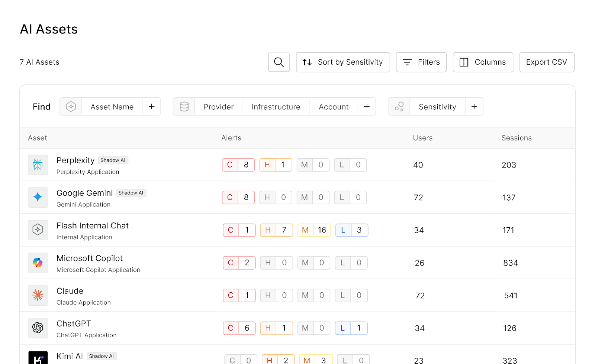Select the Provider find option
595x364 pixels.
[219, 107]
